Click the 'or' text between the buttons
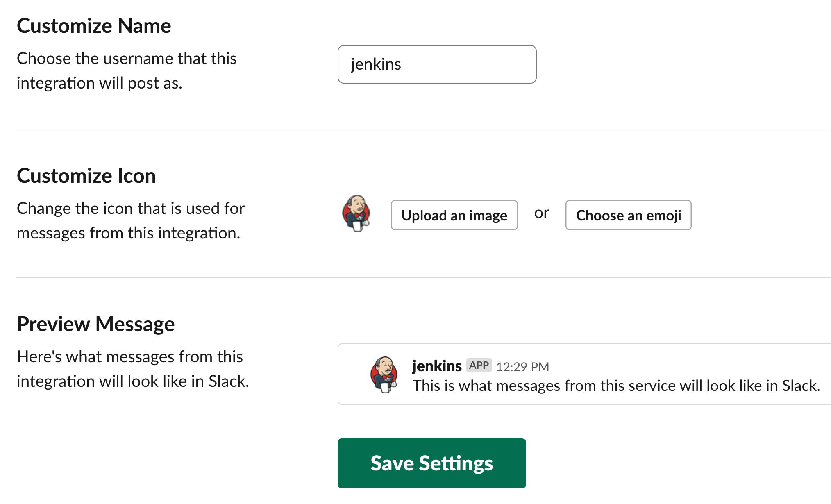This screenshot has height=504, width=831. (541, 213)
